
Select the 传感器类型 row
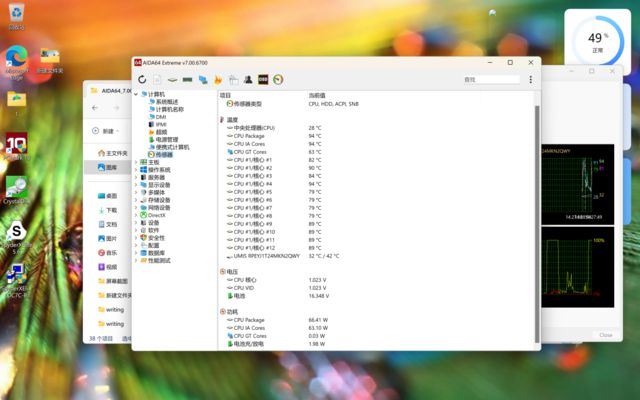pos(293,104)
